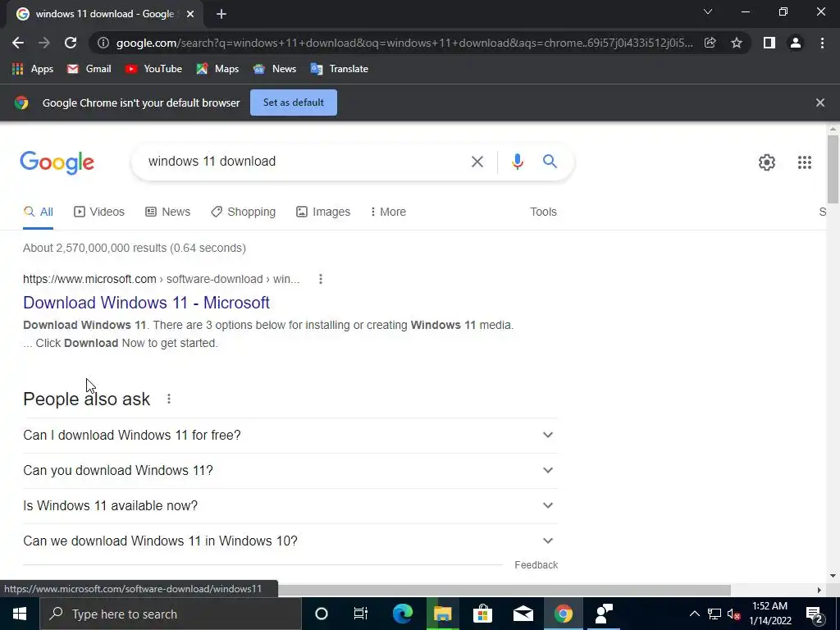Start voice search with microphone icon
This screenshot has height=630, width=840.
point(517,162)
